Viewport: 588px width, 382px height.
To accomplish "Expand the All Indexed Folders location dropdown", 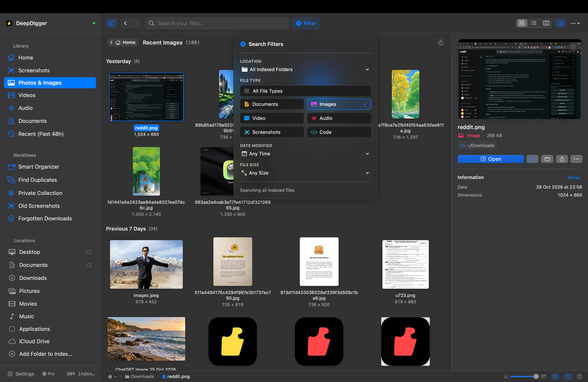I will 305,70.
